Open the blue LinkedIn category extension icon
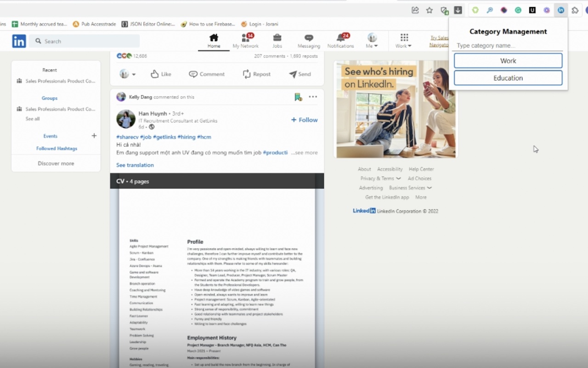This screenshot has height=368, width=588. point(561,10)
